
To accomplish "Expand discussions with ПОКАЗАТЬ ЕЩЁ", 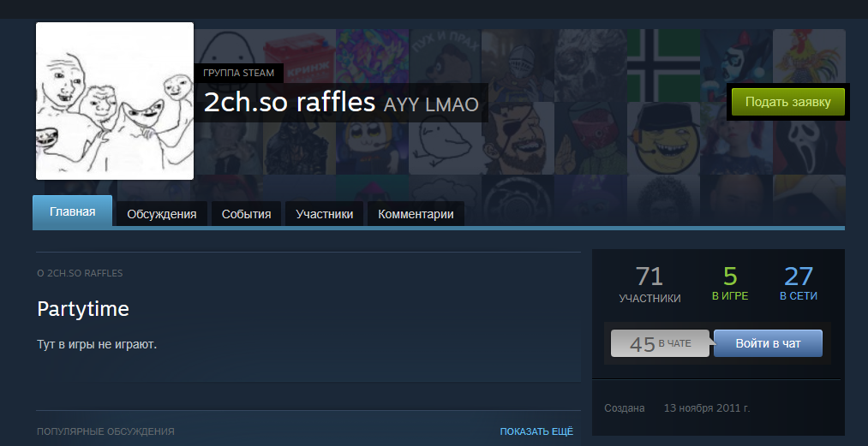I will tap(536, 431).
